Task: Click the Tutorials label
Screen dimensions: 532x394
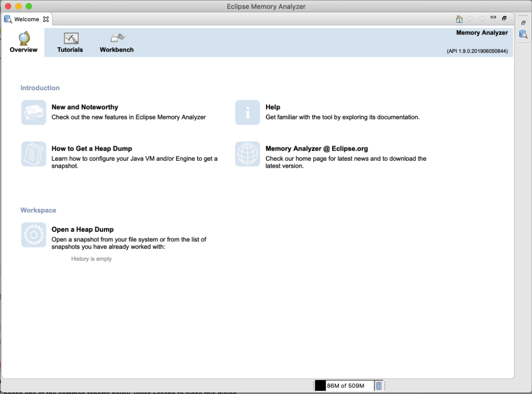Action: pos(70,50)
